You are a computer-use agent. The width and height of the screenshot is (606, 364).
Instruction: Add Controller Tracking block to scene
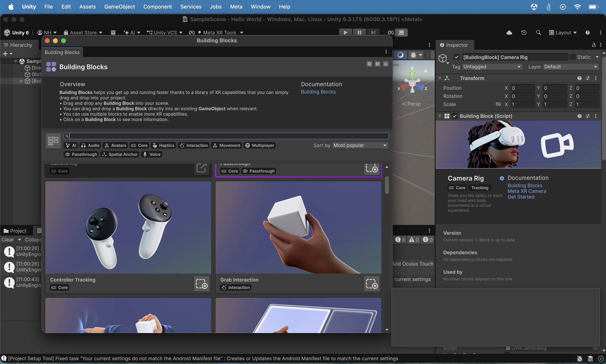[x=201, y=284]
